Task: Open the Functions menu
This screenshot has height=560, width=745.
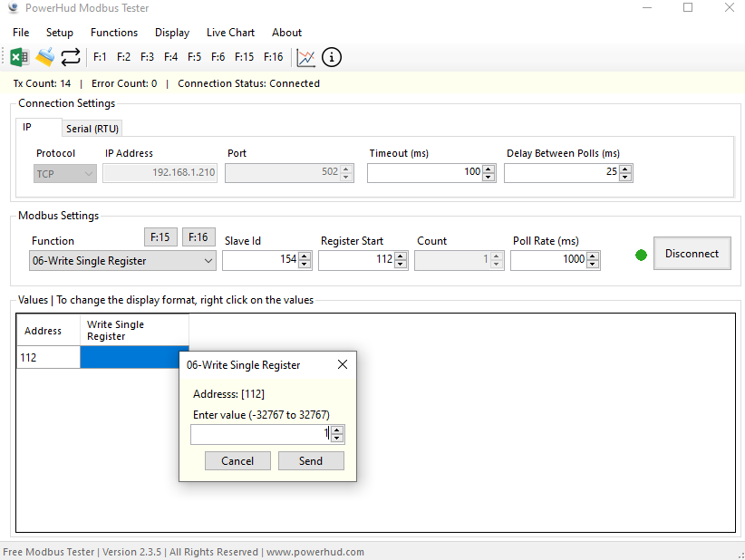Action: pos(114,33)
